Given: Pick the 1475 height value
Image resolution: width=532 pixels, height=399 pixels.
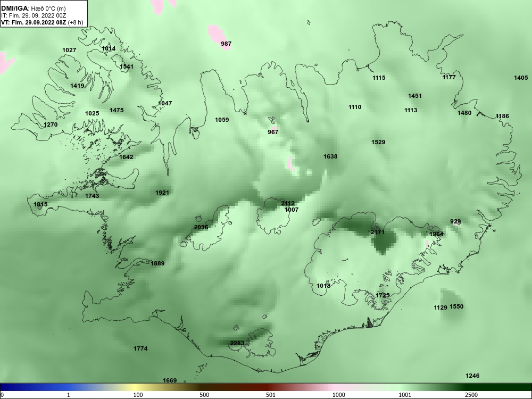Looking at the screenshot, I should coord(117,110).
